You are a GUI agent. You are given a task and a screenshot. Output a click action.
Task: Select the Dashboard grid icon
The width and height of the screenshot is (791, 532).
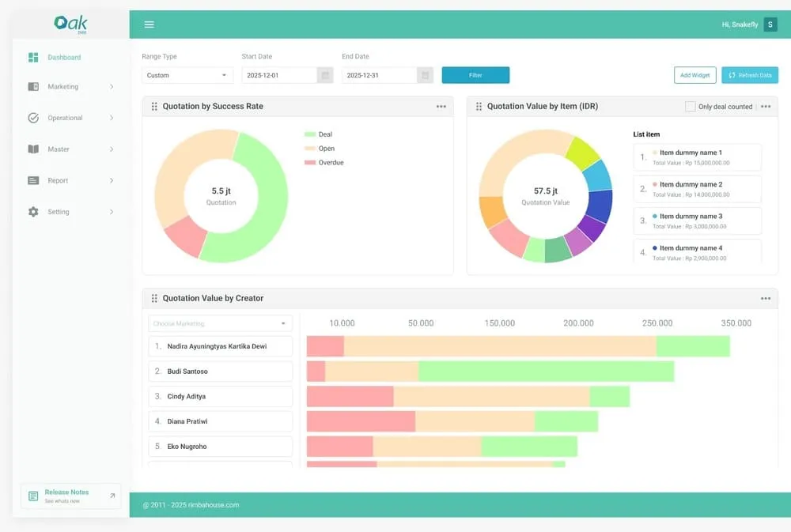(x=32, y=57)
